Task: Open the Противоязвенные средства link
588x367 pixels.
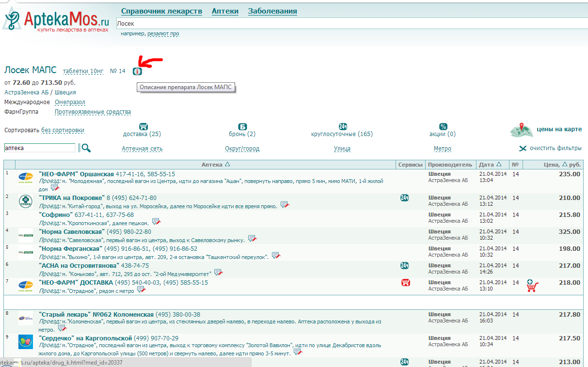Action: (x=93, y=112)
